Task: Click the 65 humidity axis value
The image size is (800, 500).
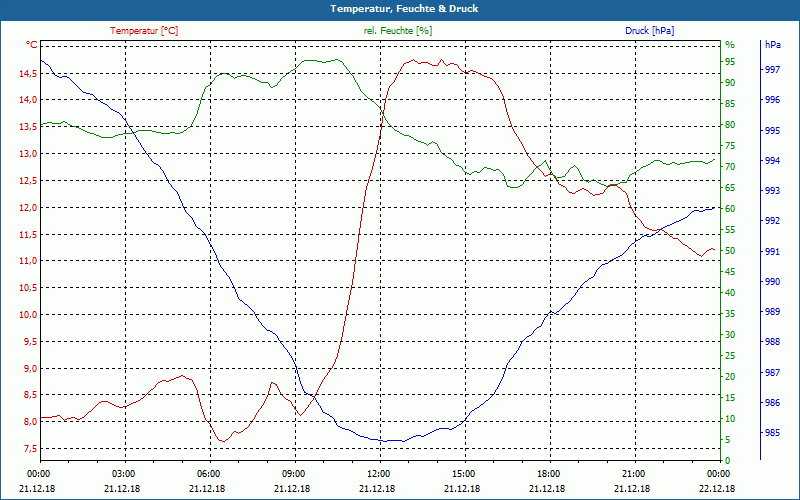Action: (730, 188)
